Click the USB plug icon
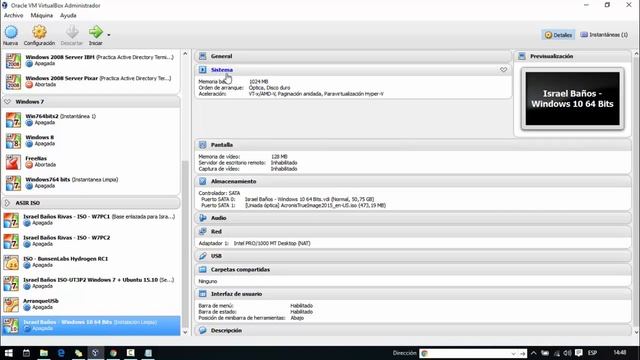Screen dimensions: 640x360 pyautogui.click(x=202, y=256)
